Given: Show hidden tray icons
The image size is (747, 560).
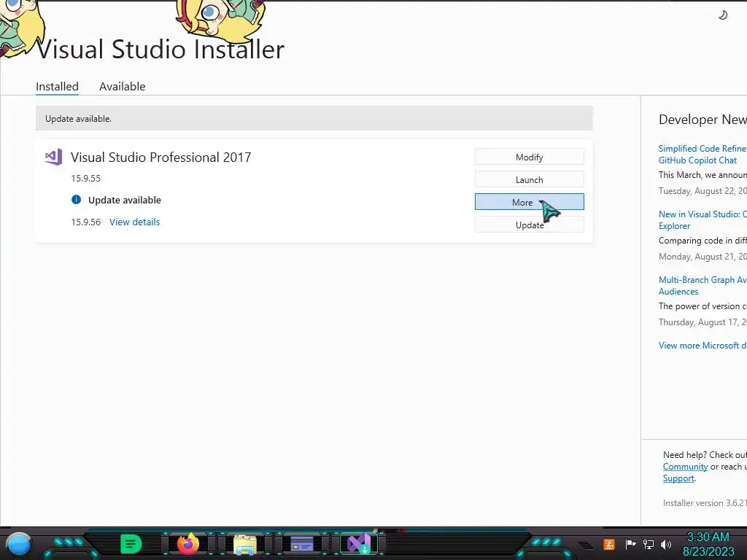Looking at the screenshot, I should coord(587,545).
